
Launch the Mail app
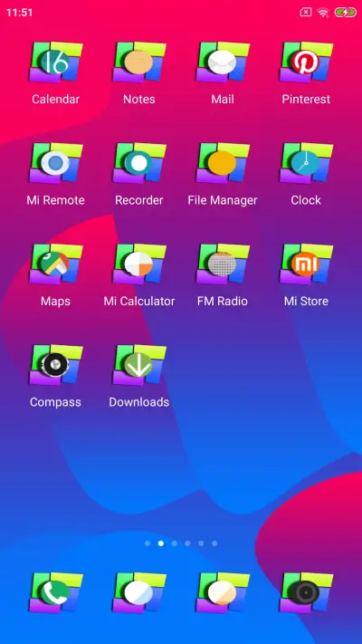(x=223, y=62)
